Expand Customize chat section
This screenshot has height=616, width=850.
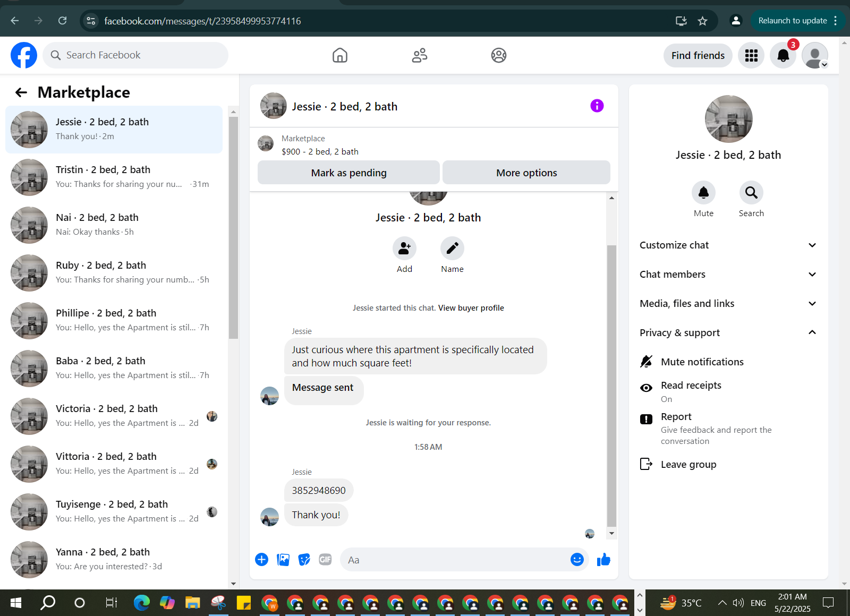pos(728,245)
